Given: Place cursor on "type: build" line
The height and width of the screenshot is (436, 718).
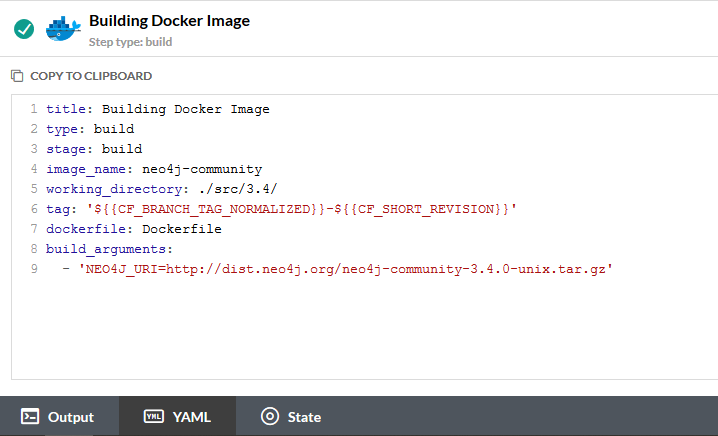Looking at the screenshot, I should [90, 129].
